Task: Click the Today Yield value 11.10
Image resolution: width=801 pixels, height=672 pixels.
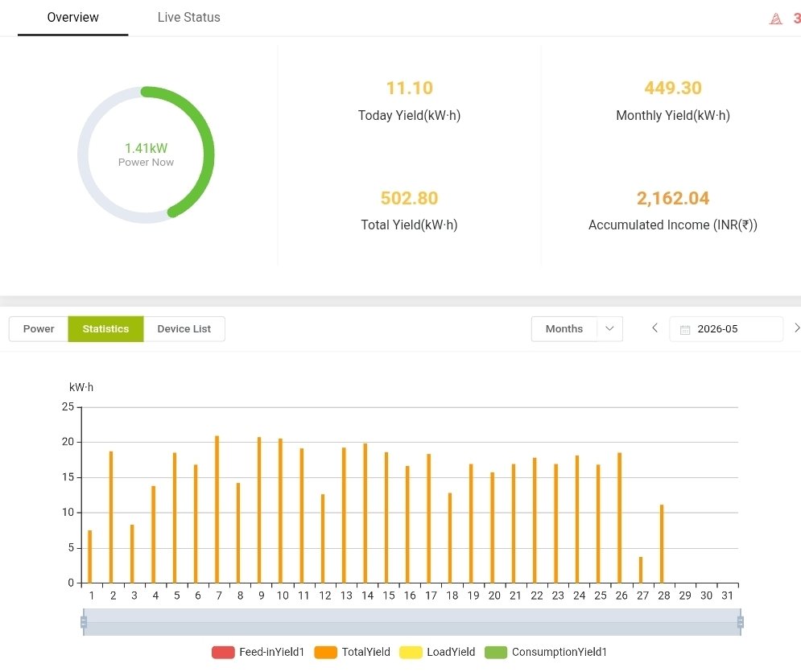Action: [409, 88]
